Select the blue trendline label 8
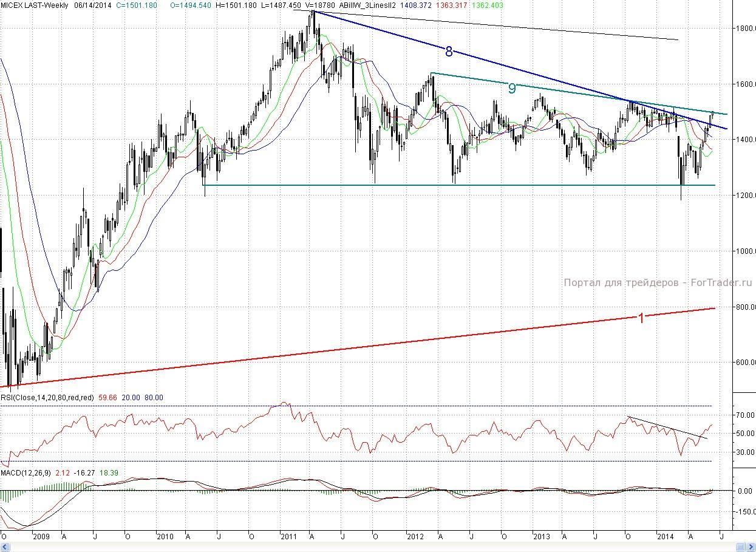756x552 pixels. click(449, 52)
